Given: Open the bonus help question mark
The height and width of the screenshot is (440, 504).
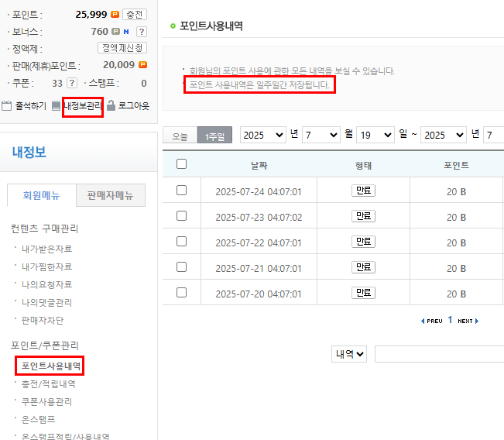Looking at the screenshot, I should point(142,32).
